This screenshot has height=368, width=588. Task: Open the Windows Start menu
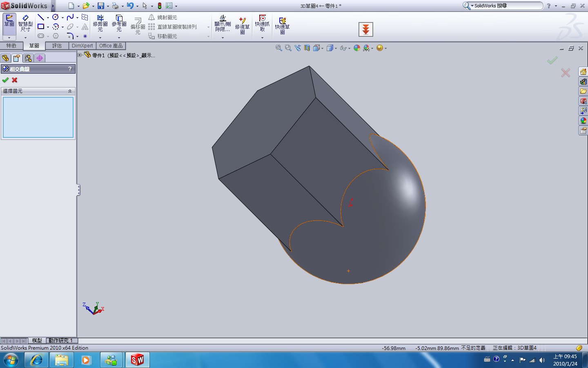[x=11, y=360]
